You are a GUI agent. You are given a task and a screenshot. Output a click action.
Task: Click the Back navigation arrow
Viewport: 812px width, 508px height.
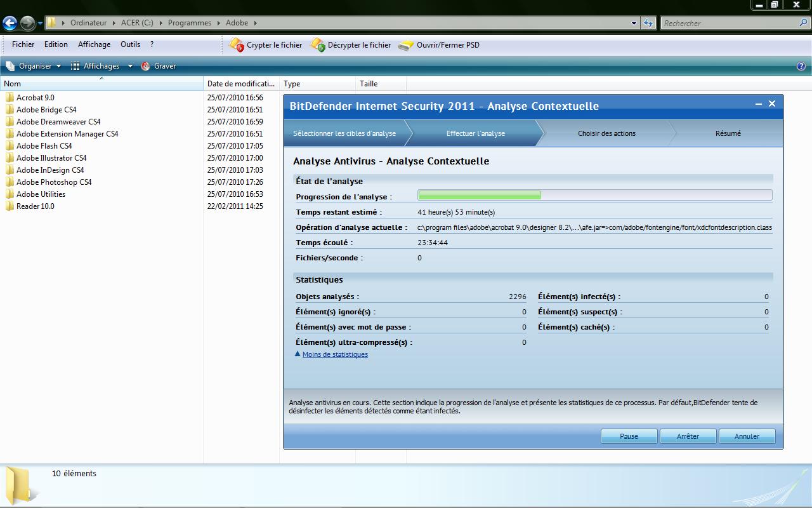click(x=10, y=23)
